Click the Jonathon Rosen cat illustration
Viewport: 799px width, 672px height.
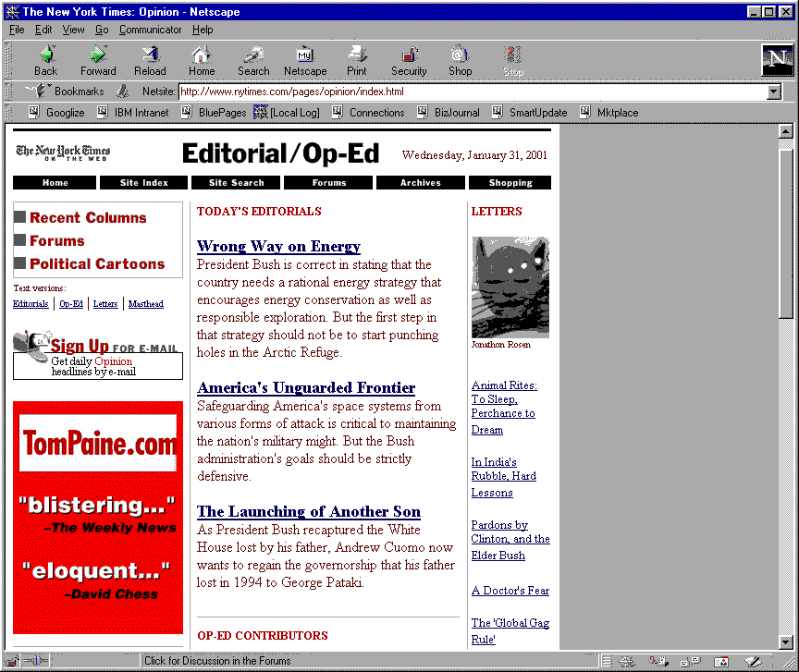coord(510,287)
